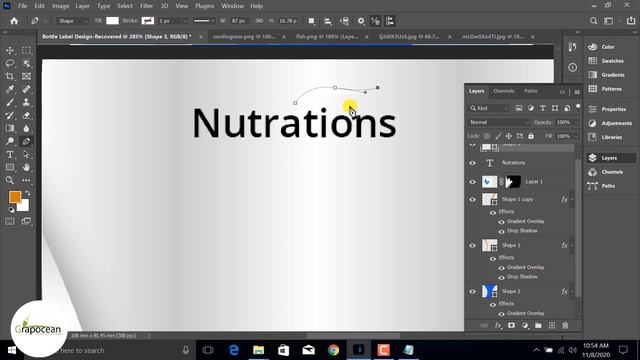This screenshot has width=640, height=360.
Task: Hide Layer 1 visibility eye
Action: tap(473, 182)
